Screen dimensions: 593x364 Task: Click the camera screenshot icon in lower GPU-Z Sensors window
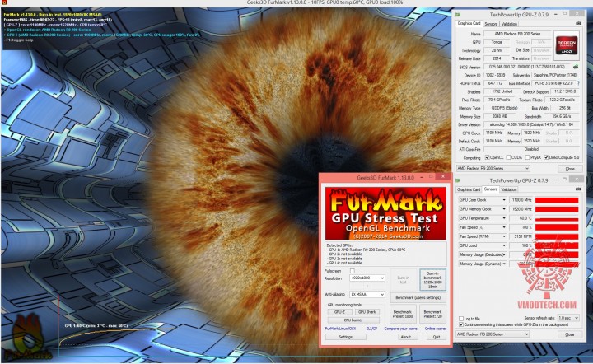pyautogui.click(x=578, y=189)
